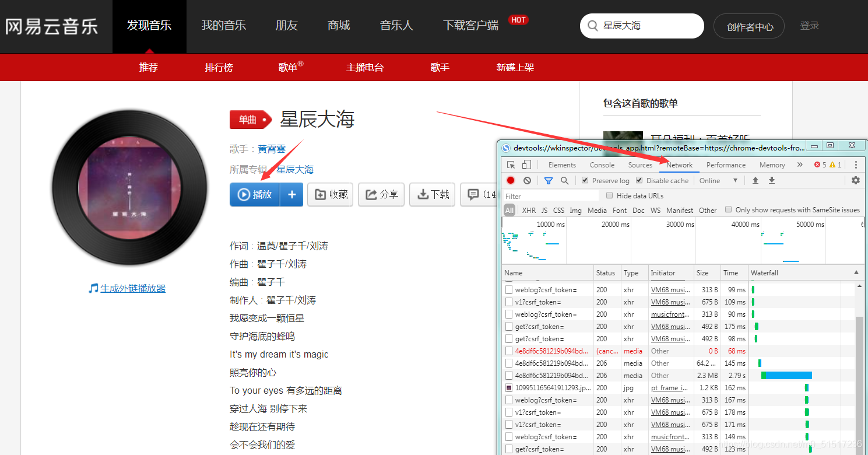The image size is (868, 455).
Task: Open DevTools settings via the gear icon
Action: tap(855, 180)
